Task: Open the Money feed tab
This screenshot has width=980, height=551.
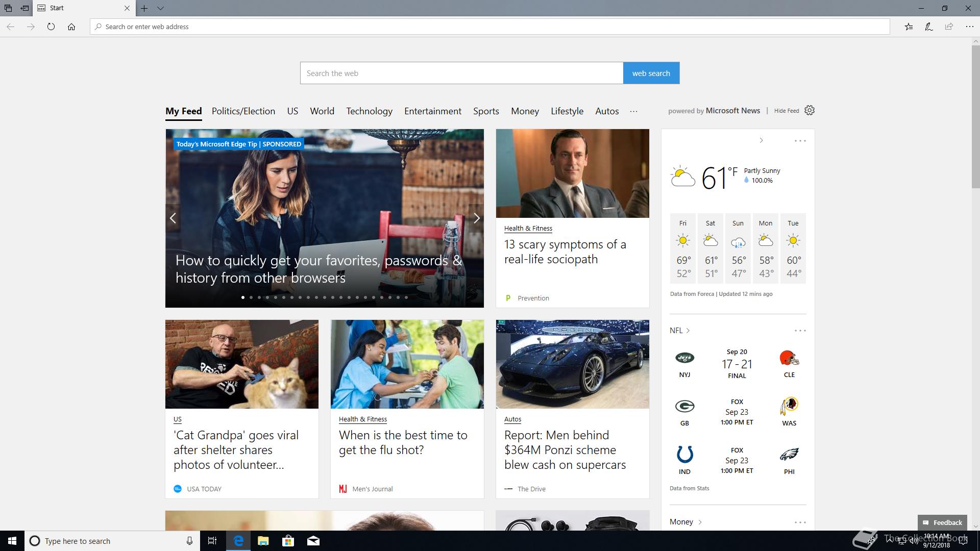Action: [525, 111]
